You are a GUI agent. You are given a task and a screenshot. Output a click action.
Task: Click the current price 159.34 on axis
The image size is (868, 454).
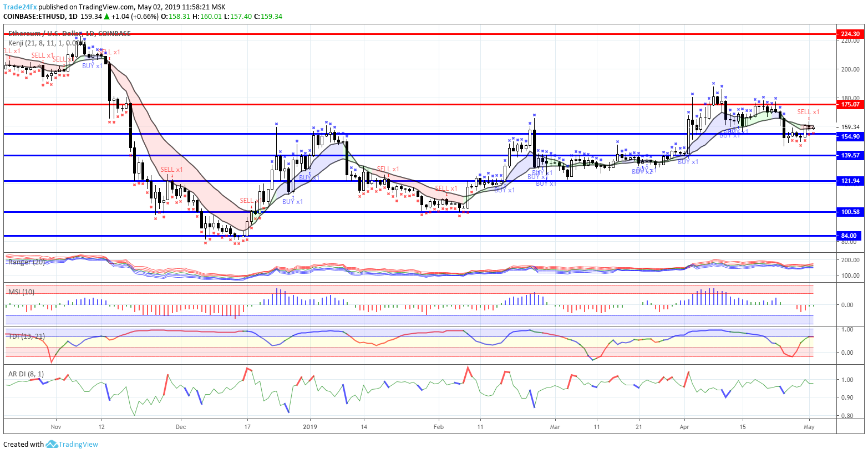click(850, 127)
